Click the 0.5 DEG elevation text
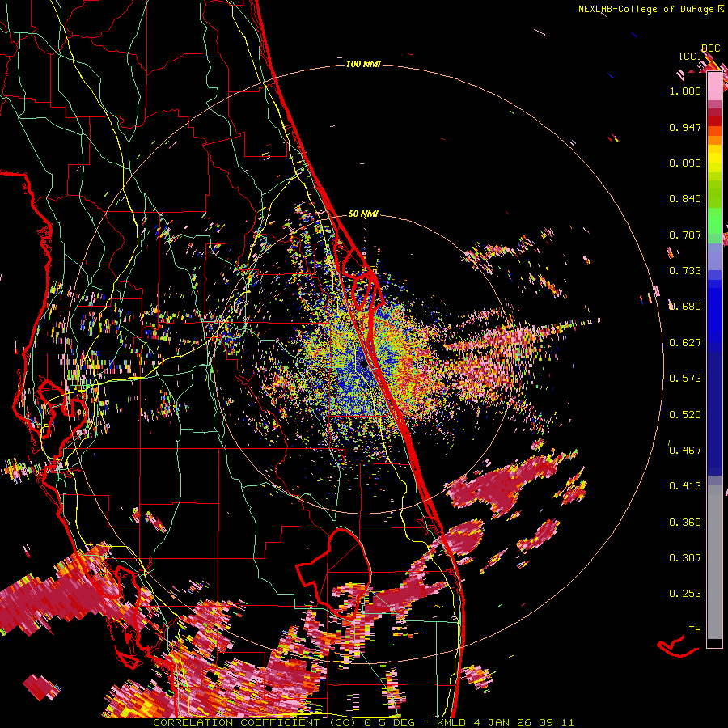The image size is (728, 728). click(x=388, y=722)
